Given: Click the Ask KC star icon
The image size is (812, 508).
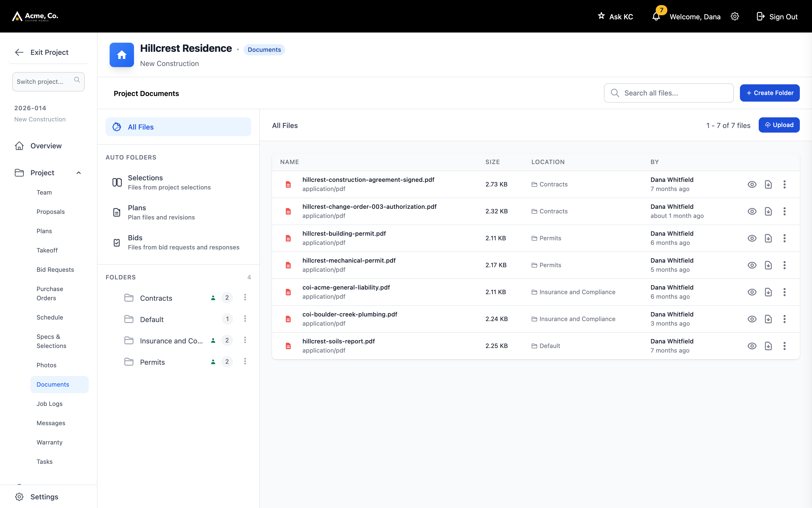Looking at the screenshot, I should click(601, 16).
